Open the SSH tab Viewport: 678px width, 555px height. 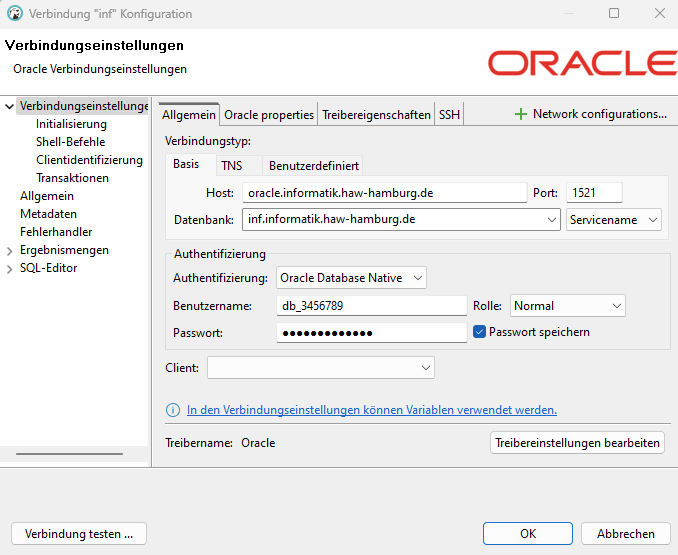point(449,115)
